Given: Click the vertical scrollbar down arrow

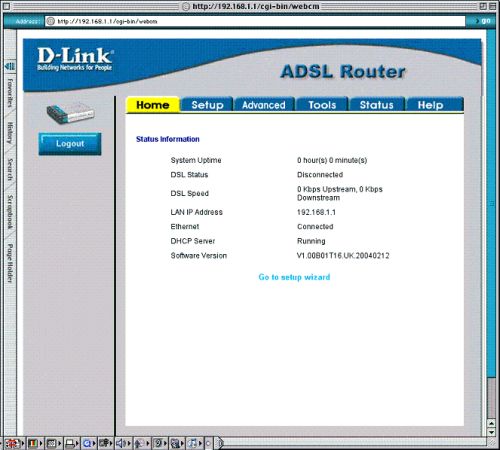Looking at the screenshot, I should click(x=491, y=432).
